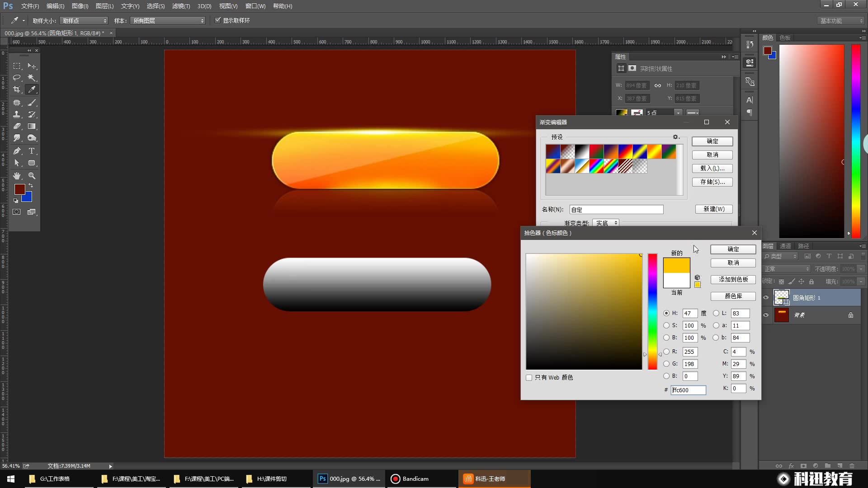This screenshot has width=868, height=488.
Task: Select the Pen tool
Action: click(17, 151)
